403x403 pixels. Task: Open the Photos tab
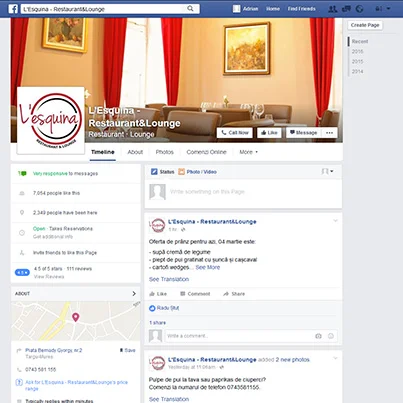click(x=165, y=152)
